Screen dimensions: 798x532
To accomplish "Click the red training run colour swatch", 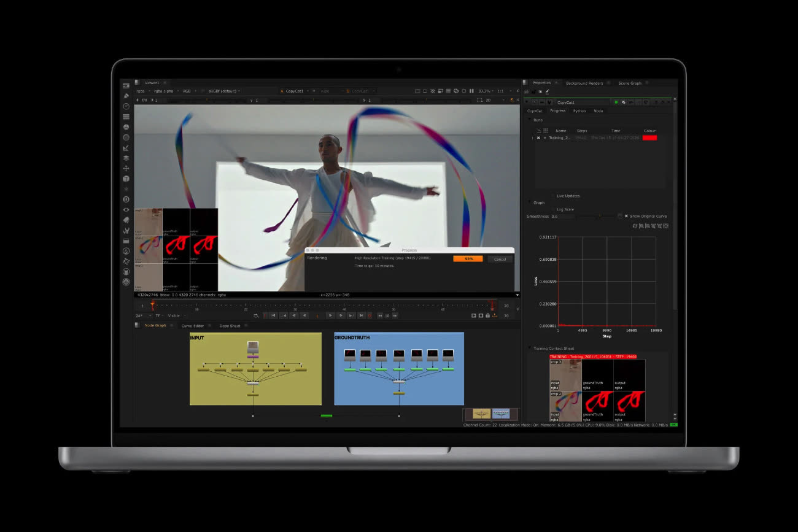I will click(649, 138).
